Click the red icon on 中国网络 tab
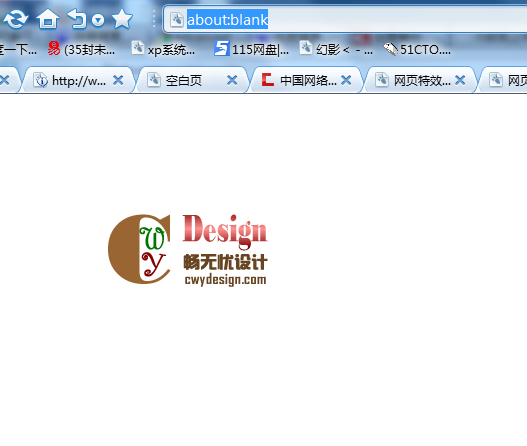This screenshot has width=527, height=446. point(268,80)
